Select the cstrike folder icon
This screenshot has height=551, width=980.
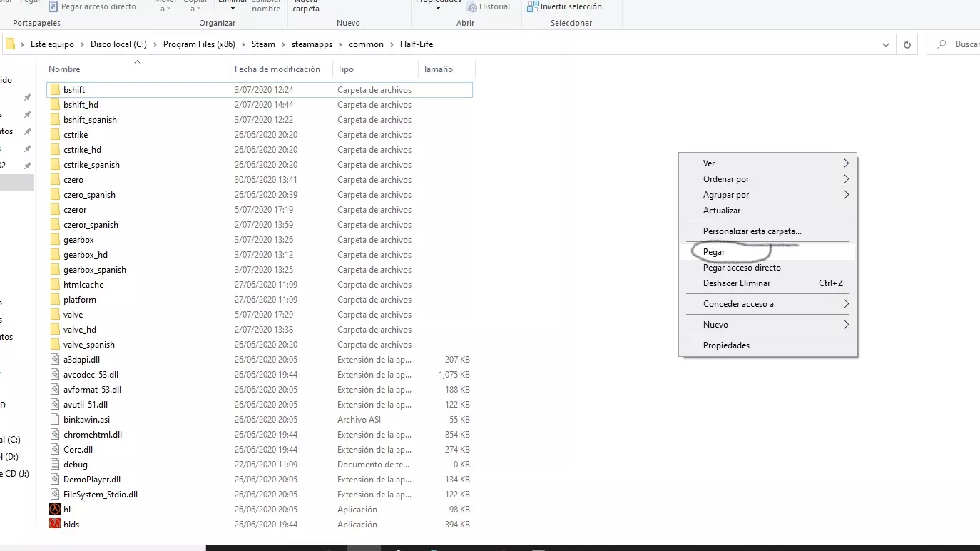56,135
